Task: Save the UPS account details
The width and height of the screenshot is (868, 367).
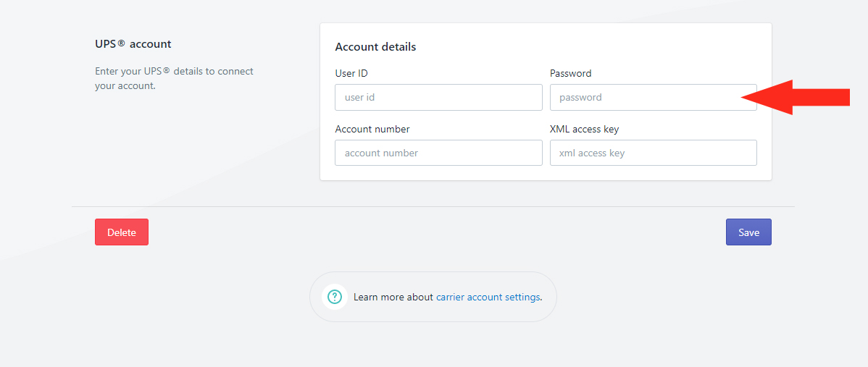Action: [x=748, y=232]
